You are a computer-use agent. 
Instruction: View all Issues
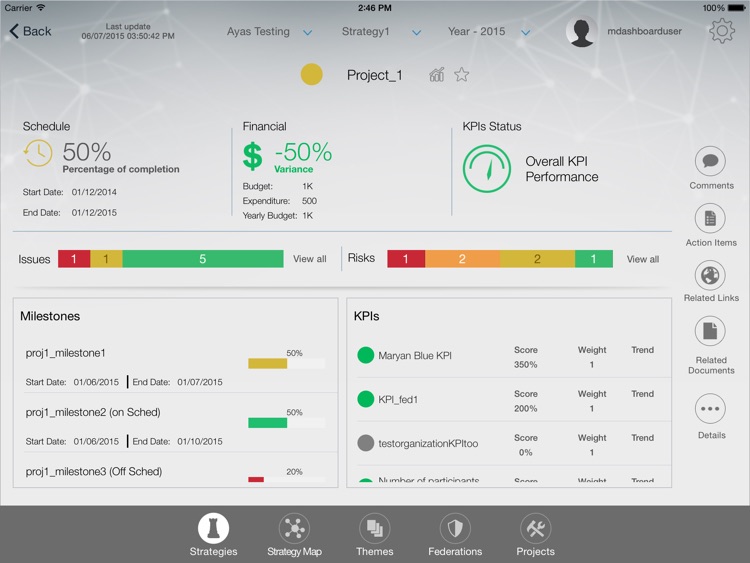pos(309,259)
